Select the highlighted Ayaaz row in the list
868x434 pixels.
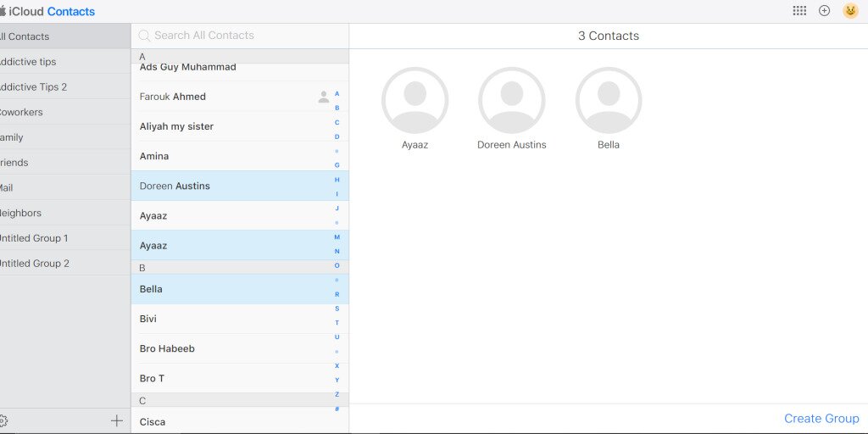tap(240, 245)
